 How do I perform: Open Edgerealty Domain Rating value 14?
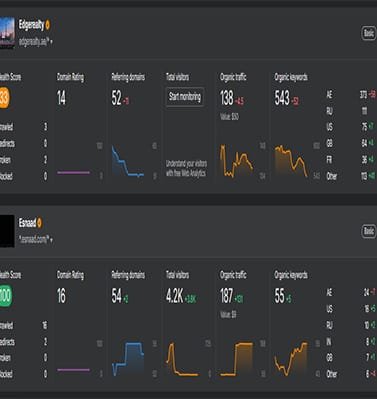click(x=61, y=98)
